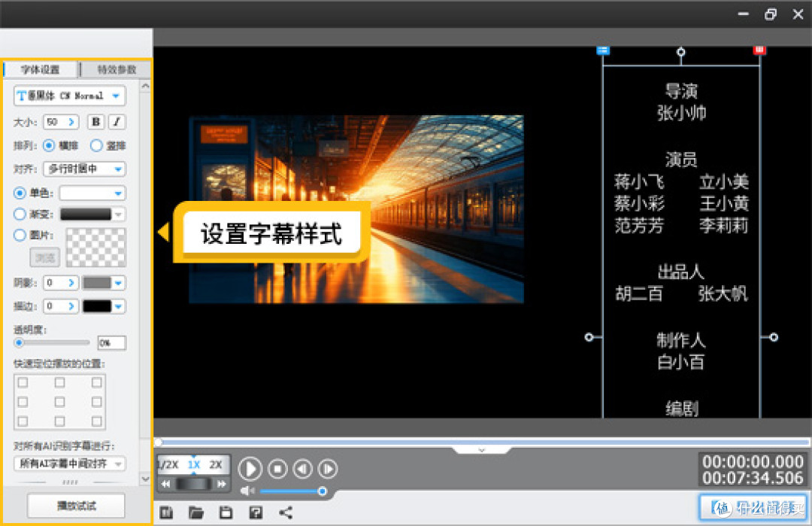Click the settings panel scroll-up arrow

point(146,86)
